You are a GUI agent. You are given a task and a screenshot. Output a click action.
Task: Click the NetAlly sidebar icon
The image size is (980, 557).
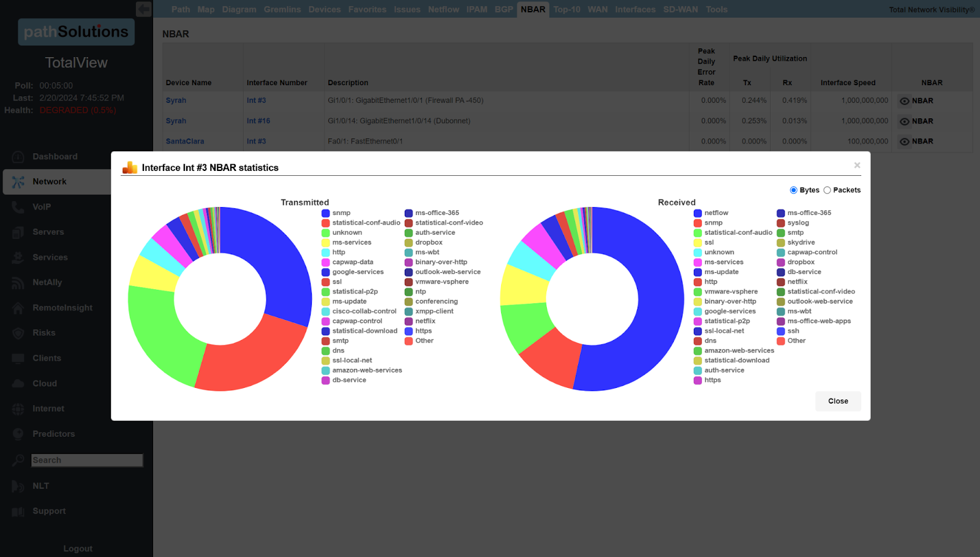(x=18, y=282)
